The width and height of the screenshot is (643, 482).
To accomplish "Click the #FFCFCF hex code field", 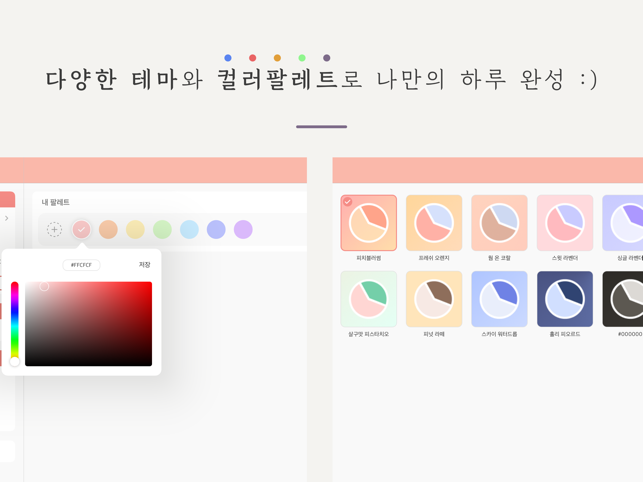I will 81,265.
